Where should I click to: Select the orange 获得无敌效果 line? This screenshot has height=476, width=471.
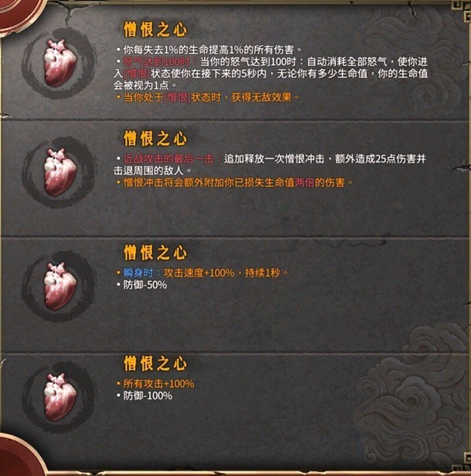[208, 97]
